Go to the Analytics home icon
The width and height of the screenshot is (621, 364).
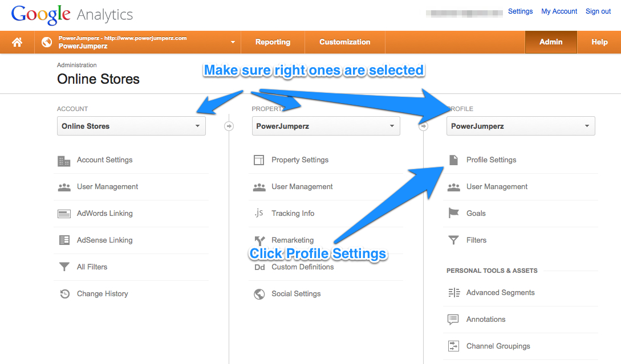pyautogui.click(x=17, y=42)
